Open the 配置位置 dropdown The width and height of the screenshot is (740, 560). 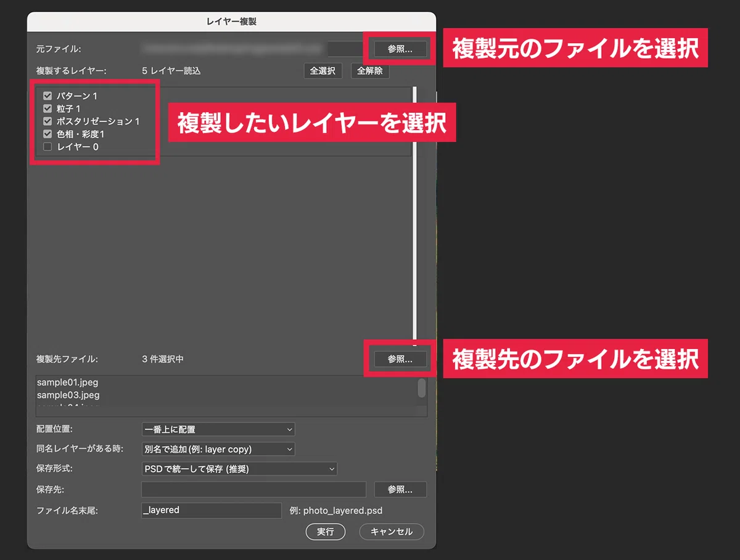(218, 429)
